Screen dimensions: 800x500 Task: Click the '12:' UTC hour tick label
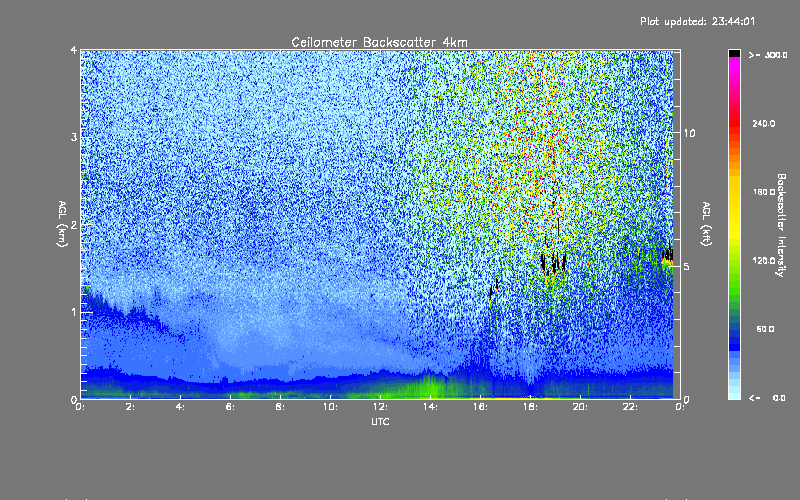[x=380, y=407]
